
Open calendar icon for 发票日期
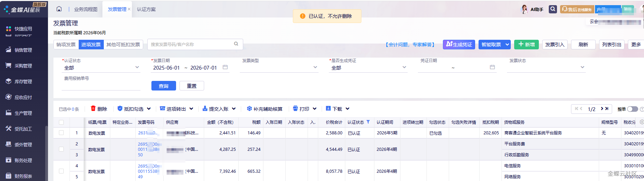click(225, 67)
